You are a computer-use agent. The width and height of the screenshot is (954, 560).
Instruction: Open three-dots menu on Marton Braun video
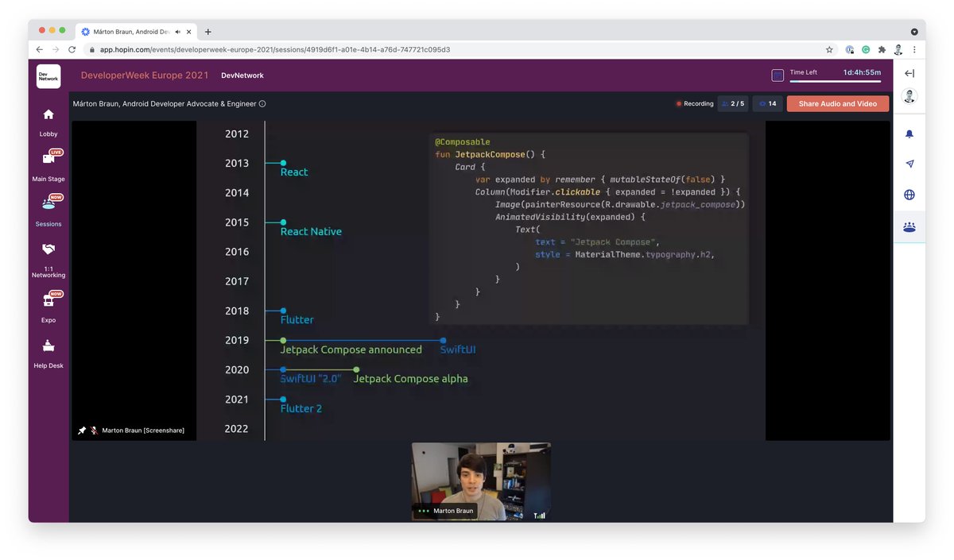pos(424,511)
